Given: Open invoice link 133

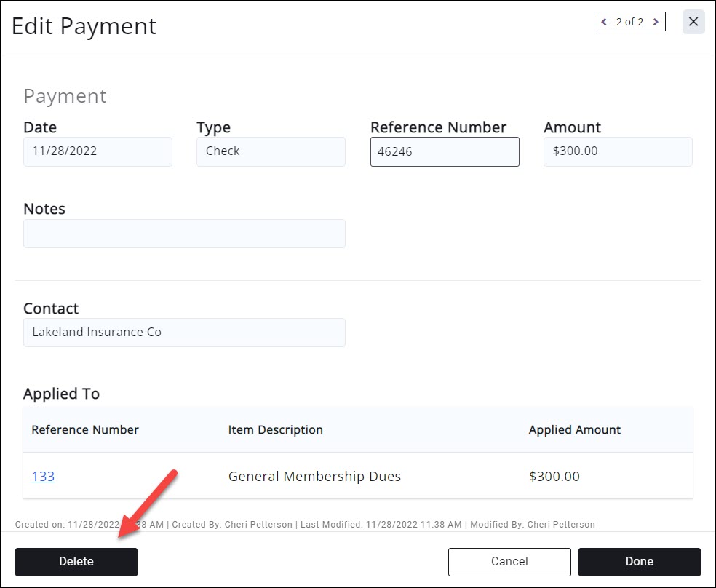Looking at the screenshot, I should tap(43, 477).
